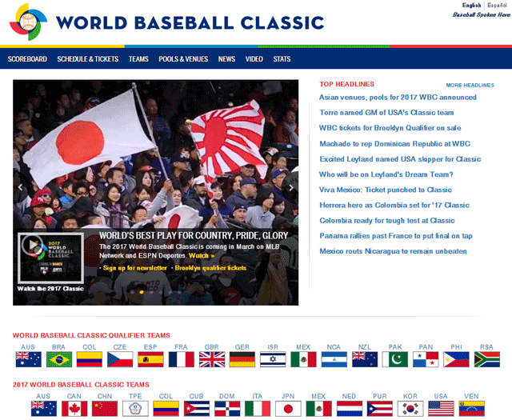The height and width of the screenshot is (420, 512).
Task: Open the South Africa flag under RSA
Action: pyautogui.click(x=487, y=359)
